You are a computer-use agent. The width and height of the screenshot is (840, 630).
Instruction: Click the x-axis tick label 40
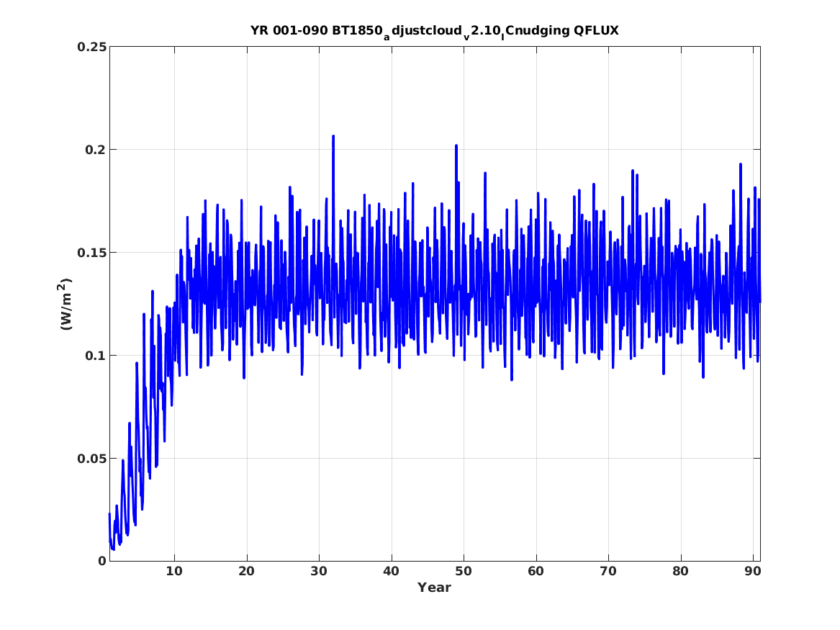(391, 571)
